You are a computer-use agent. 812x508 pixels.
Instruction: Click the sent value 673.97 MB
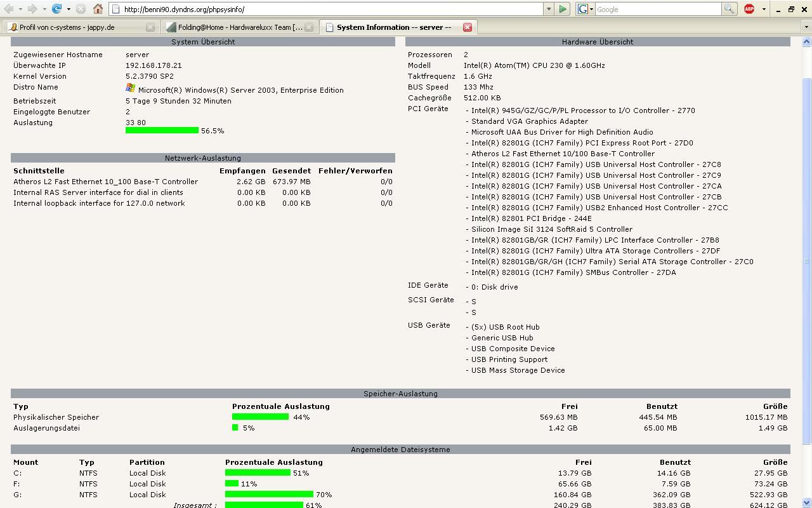point(292,181)
